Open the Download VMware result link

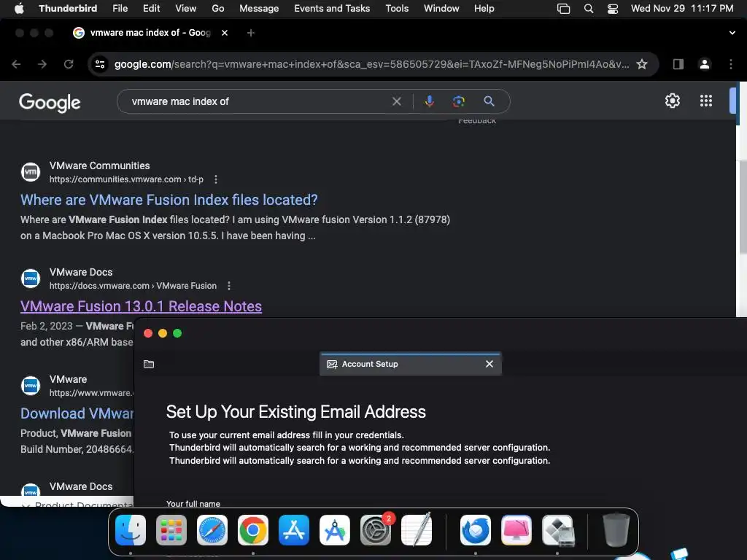pos(77,413)
